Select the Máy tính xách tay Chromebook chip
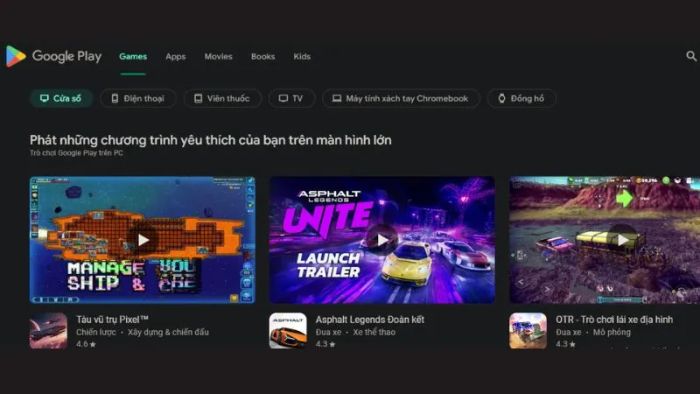This screenshot has height=394, width=700. (x=401, y=98)
